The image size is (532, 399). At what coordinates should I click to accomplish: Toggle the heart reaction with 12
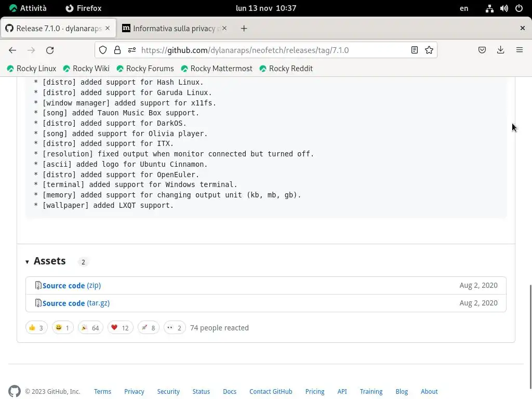click(120, 328)
